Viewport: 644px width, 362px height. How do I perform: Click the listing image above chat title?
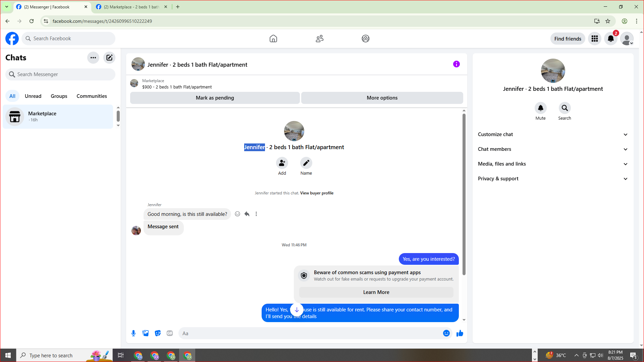[294, 131]
